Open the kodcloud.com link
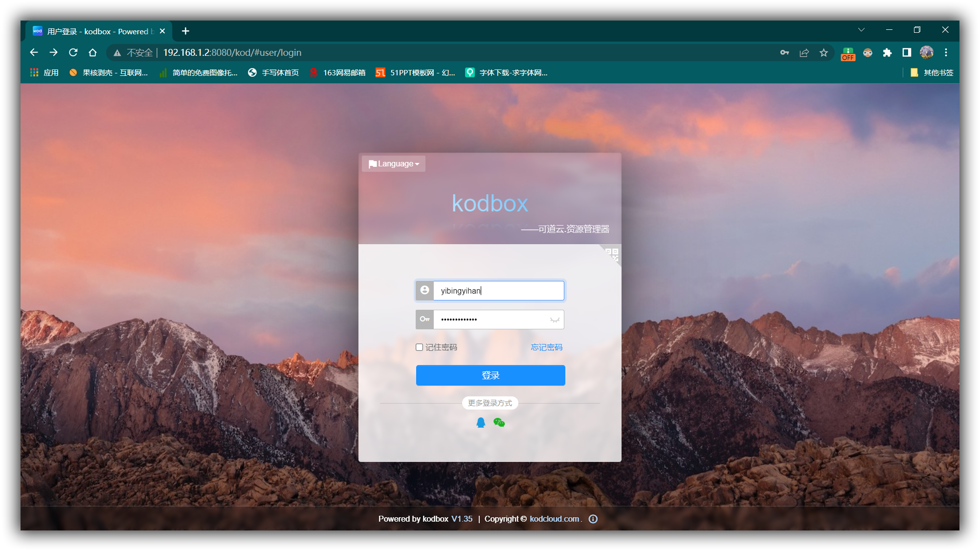The width and height of the screenshot is (980, 551). tap(555, 519)
